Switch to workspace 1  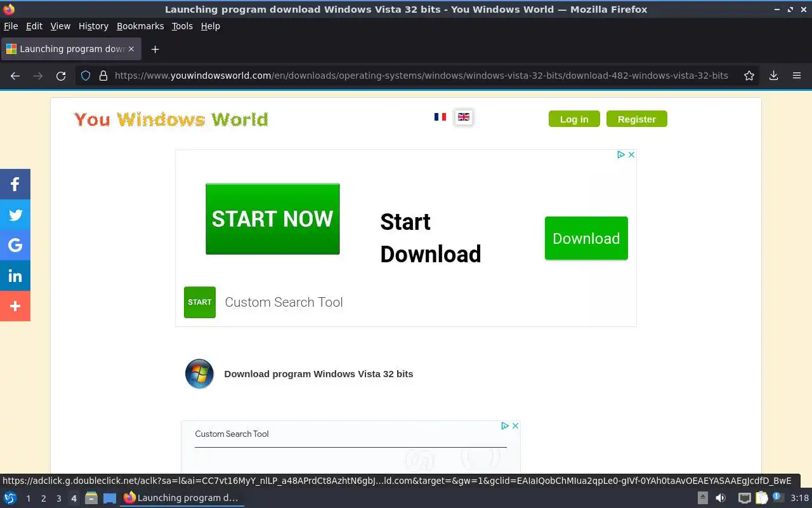pos(28,498)
